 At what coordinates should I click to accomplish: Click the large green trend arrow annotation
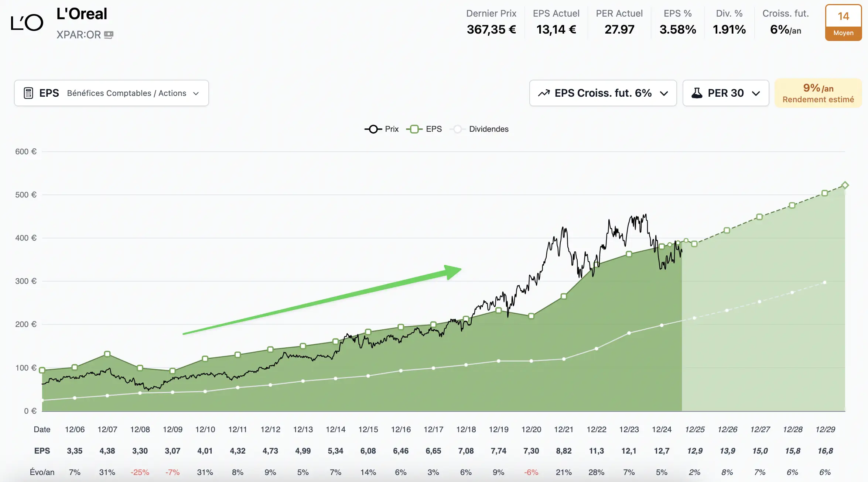322,301
